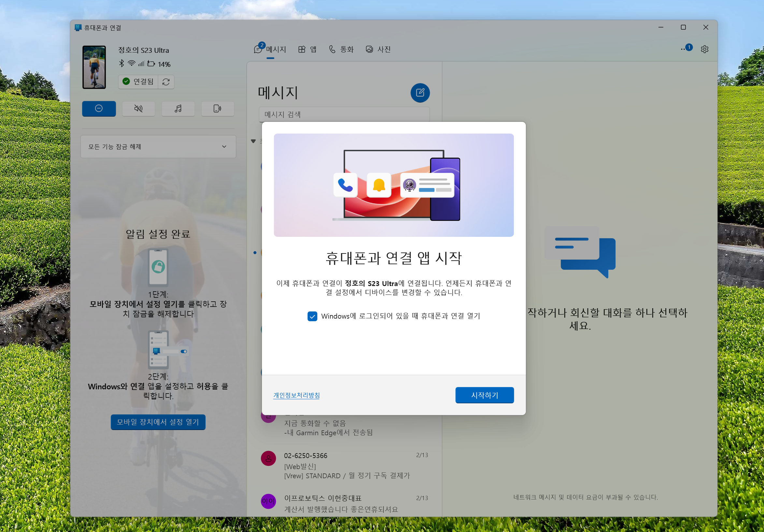Image resolution: width=764 pixels, height=532 pixels.
Task: Click the phone audio output button
Action: tap(218, 108)
